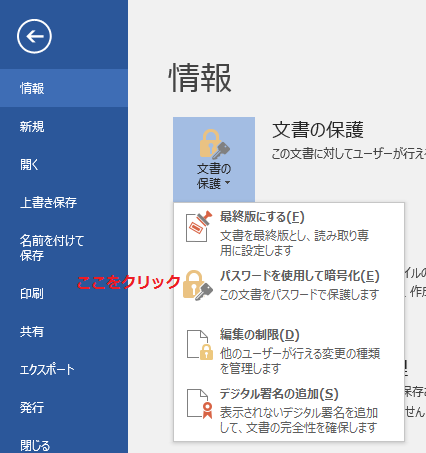This screenshot has width=426, height=453.
Task: Open the 印刷 sidebar item
Action: click(64, 293)
